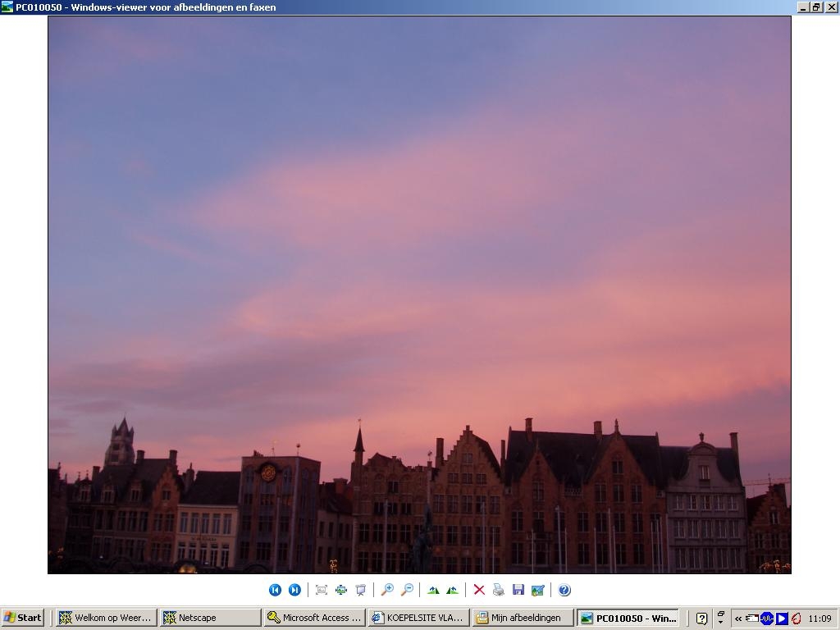Select the Best Fit view icon
The image size is (840, 630).
tap(322, 590)
